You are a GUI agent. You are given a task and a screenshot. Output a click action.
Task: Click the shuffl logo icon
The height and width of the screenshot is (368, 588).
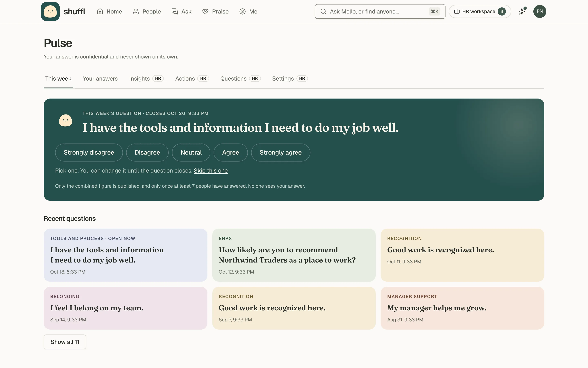point(50,11)
